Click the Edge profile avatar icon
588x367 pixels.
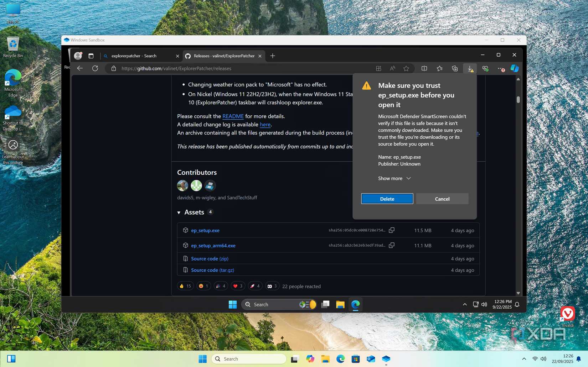coord(78,56)
